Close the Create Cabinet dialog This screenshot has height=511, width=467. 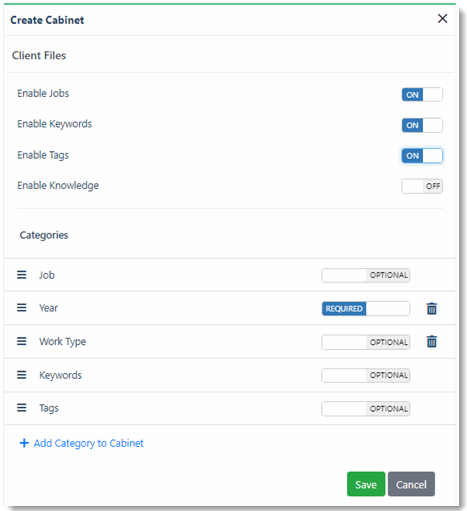(442, 19)
